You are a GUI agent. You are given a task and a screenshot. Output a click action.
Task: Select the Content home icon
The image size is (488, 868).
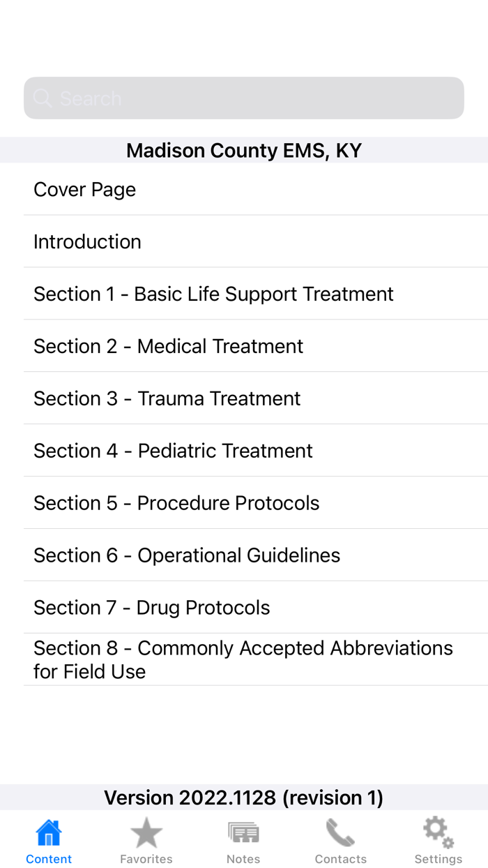pyautogui.click(x=48, y=831)
